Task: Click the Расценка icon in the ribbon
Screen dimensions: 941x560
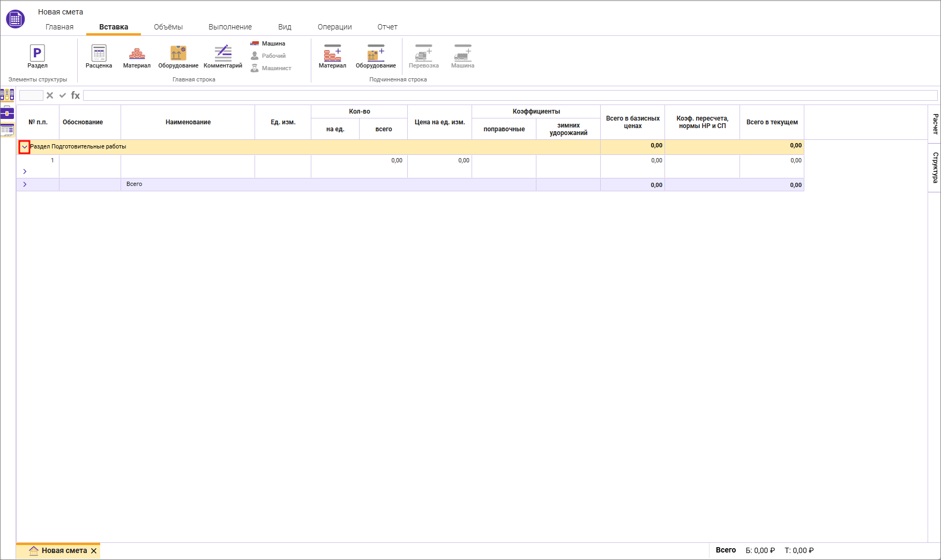Action: click(99, 56)
